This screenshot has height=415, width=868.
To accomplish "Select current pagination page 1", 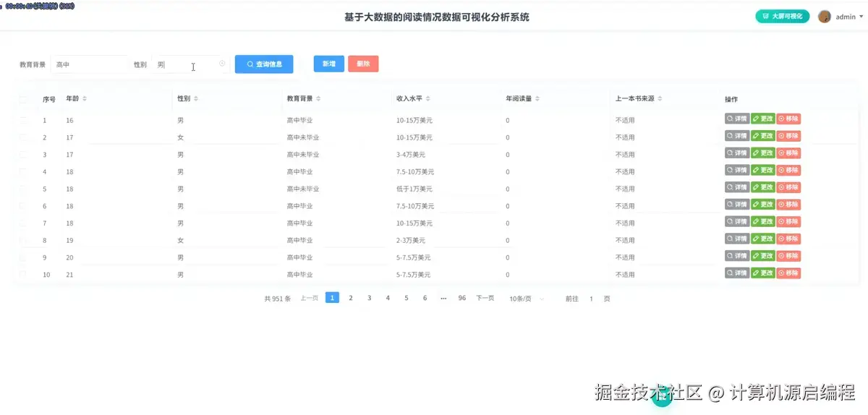I will [x=332, y=297].
